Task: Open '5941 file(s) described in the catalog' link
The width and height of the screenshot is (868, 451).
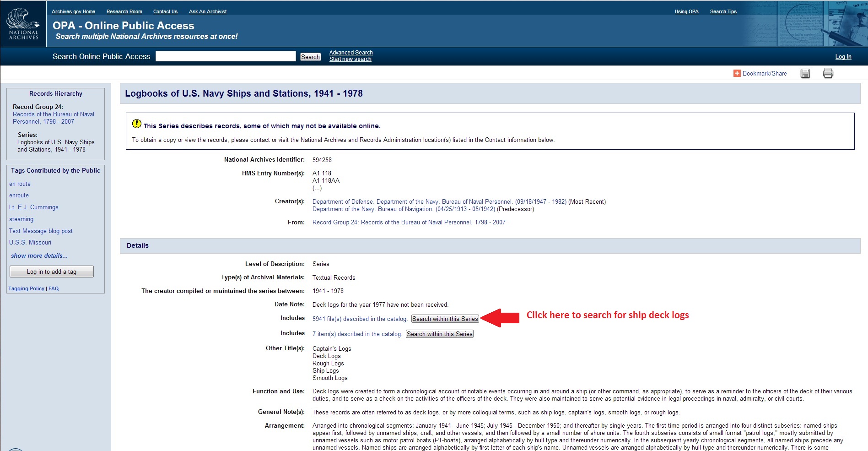Action: [x=360, y=319]
